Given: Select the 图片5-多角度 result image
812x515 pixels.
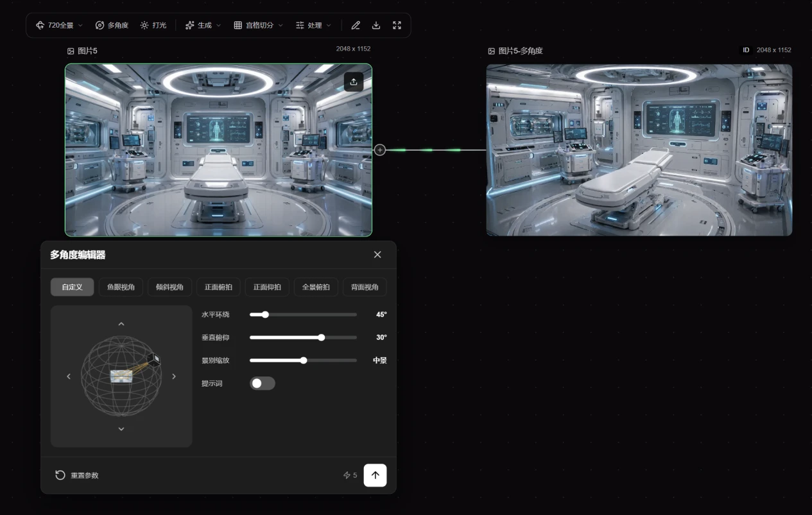Looking at the screenshot, I should click(639, 150).
